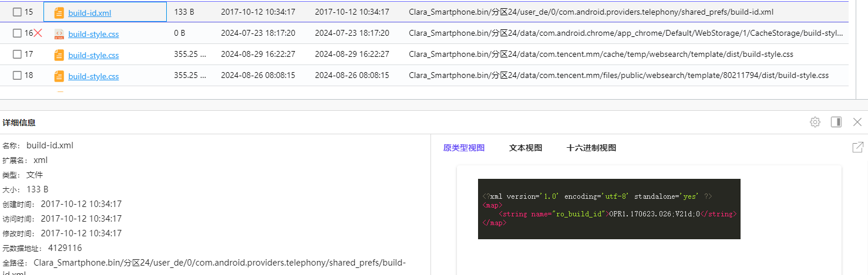Screen dimensions: 868x275
Task: Switch to 原类型视图 tab
Action: point(464,148)
